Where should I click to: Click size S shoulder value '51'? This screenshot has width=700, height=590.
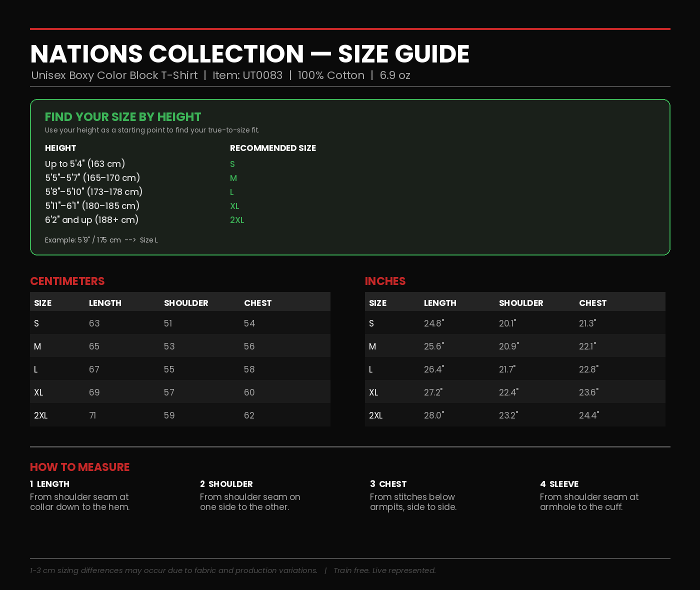(x=168, y=323)
